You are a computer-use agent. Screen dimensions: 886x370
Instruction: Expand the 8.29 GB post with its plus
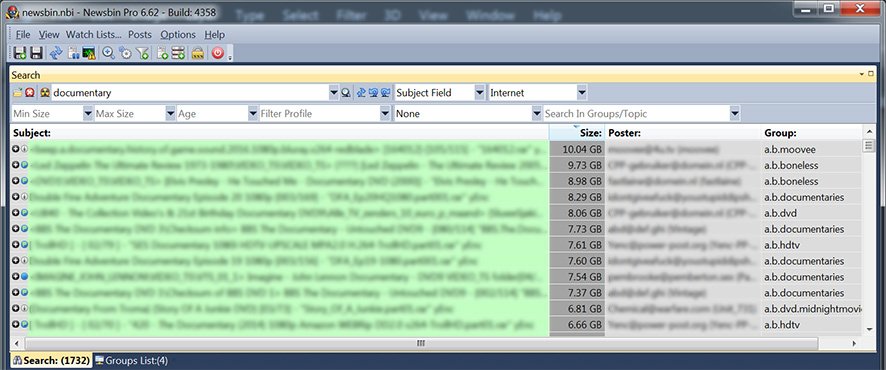tap(16, 197)
